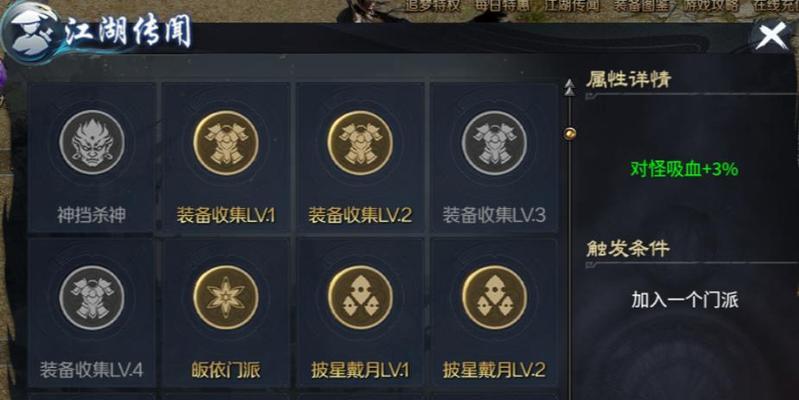Open the 追梦特权 top menu
The image size is (799, 400).
click(x=433, y=6)
